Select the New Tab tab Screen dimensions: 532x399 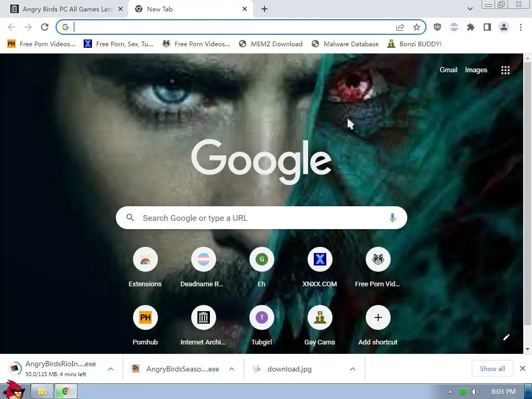[x=190, y=9]
